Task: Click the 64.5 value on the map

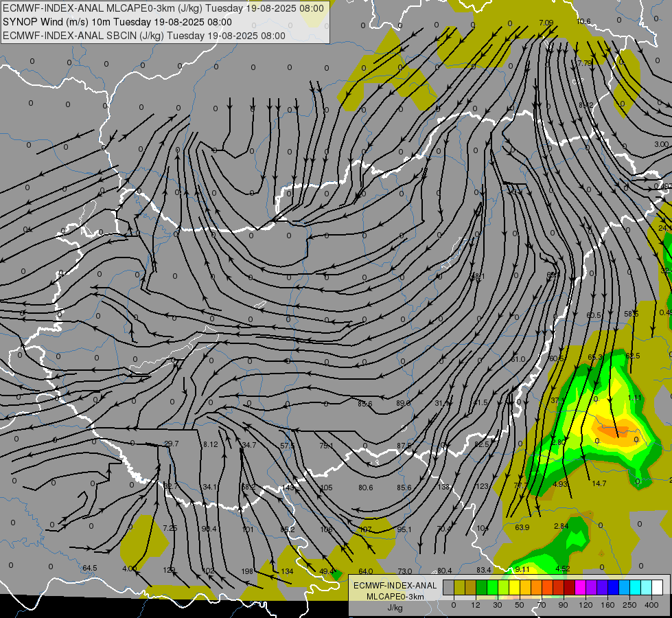Action: point(89,569)
